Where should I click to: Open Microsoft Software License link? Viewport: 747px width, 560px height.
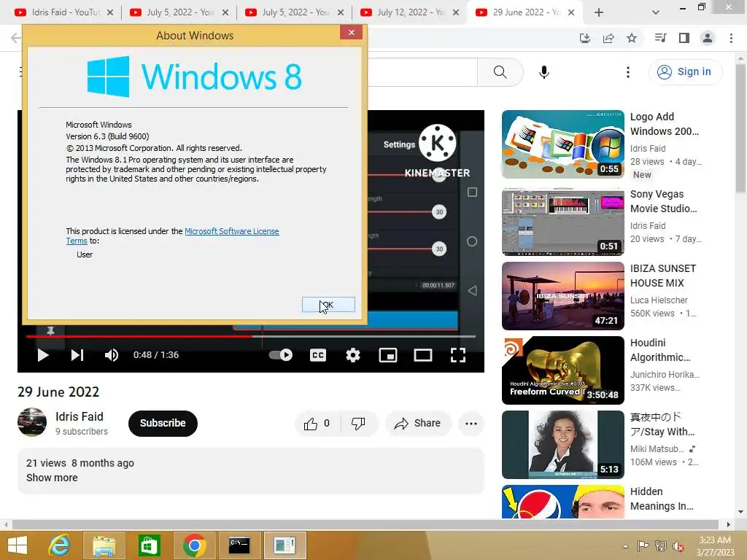(231, 231)
